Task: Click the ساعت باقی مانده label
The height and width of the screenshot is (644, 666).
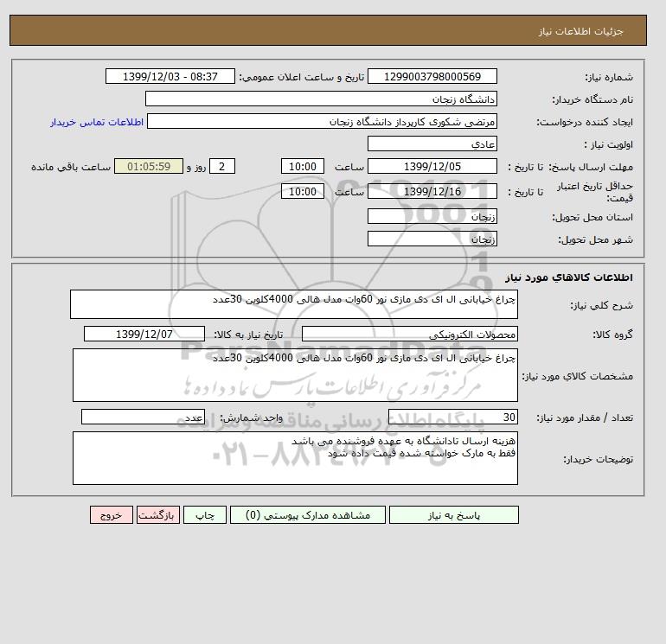Action: 71,167
